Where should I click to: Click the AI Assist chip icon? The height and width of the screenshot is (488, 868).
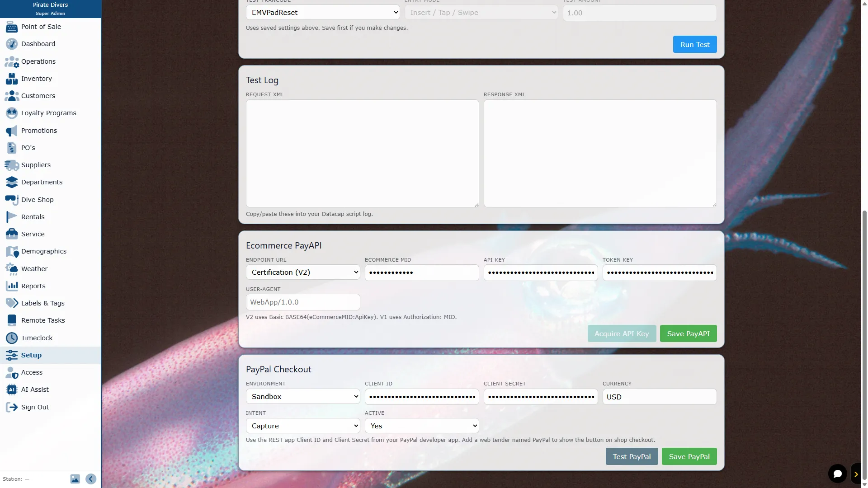12,390
